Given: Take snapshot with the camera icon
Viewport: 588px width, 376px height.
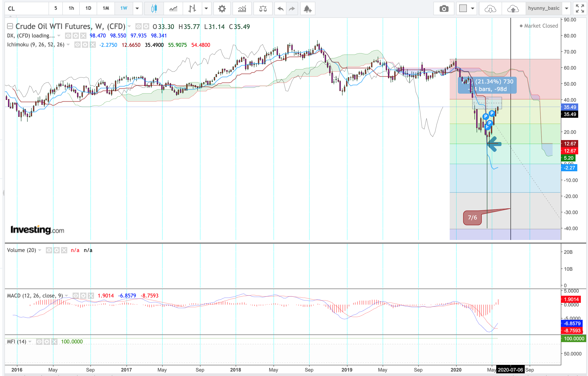Looking at the screenshot, I should click(444, 9).
